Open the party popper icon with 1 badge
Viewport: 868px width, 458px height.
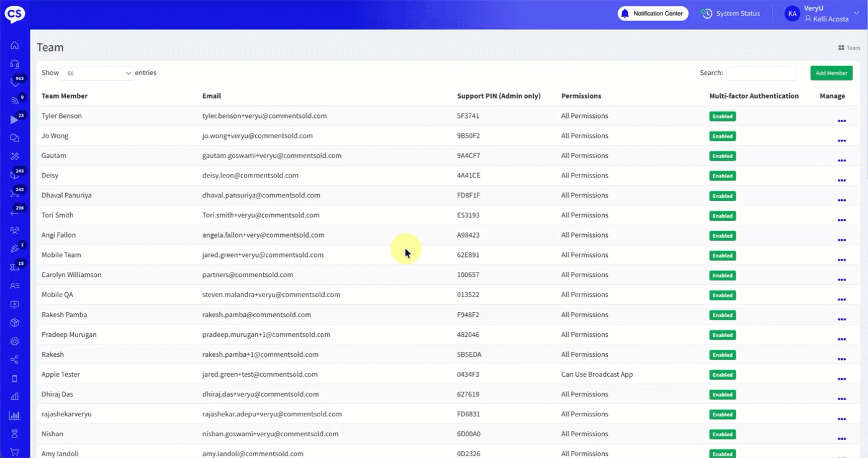14,249
